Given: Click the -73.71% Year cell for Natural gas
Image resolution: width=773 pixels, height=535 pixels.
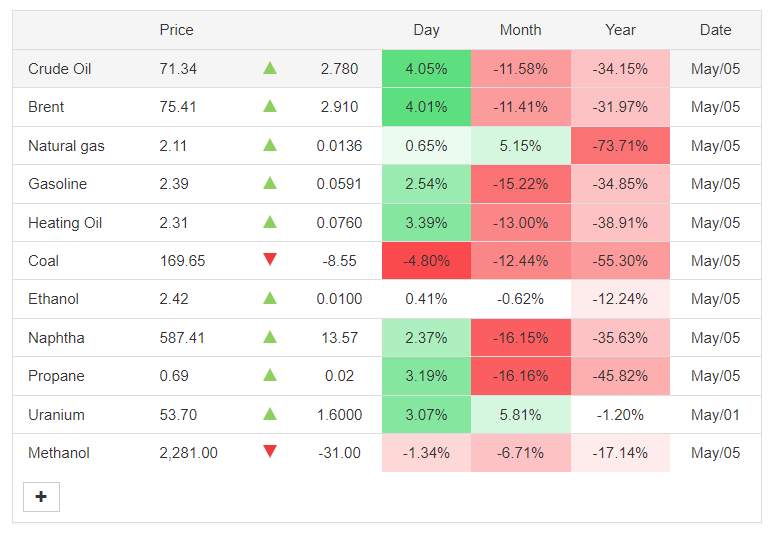Looking at the screenshot, I should [x=620, y=146].
